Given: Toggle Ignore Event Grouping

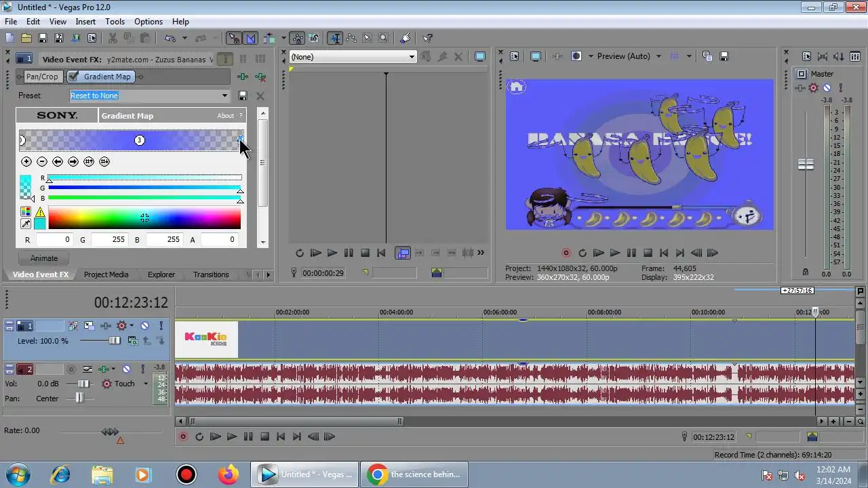Looking at the screenshot, I should 313,39.
